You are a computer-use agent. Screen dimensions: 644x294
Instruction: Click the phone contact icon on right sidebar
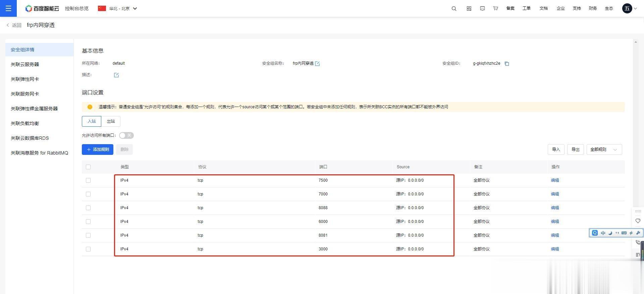[x=638, y=242]
